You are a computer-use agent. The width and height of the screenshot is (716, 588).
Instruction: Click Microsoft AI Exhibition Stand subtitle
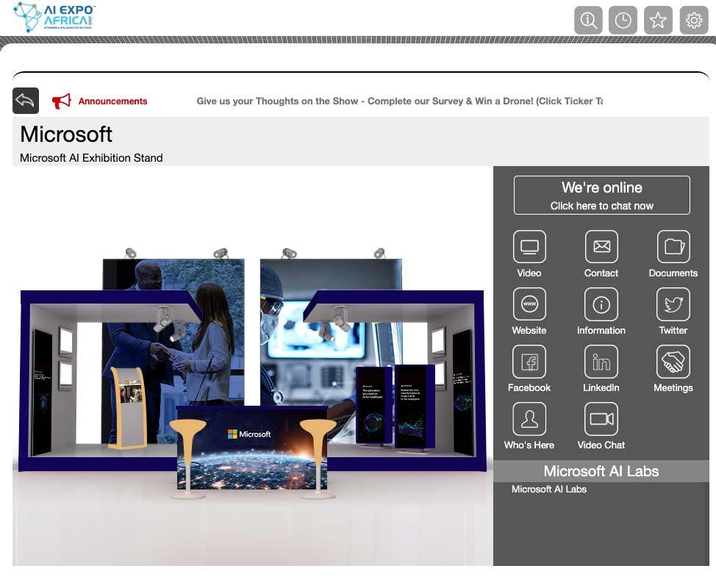[x=91, y=158]
